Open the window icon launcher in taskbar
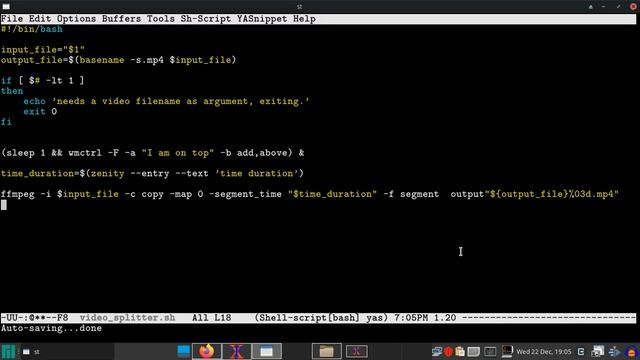Image resolution: width=640 pixels, height=360 pixels. tap(267, 351)
